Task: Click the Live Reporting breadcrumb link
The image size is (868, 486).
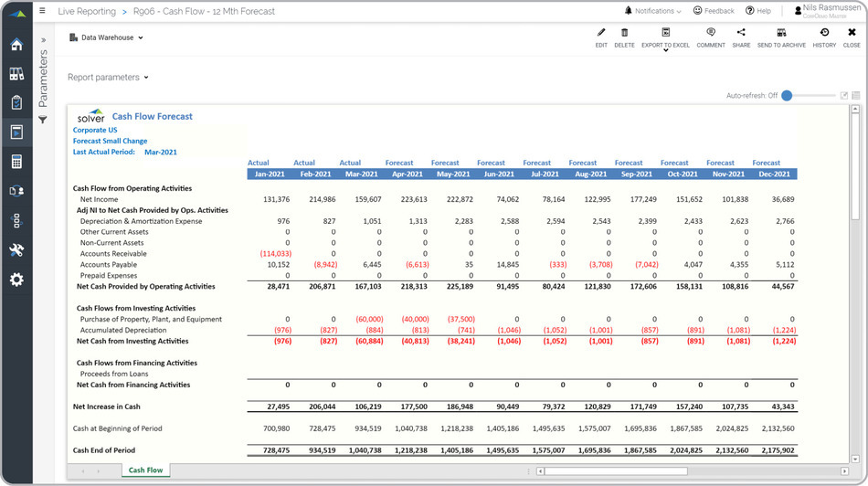Action: [x=86, y=12]
